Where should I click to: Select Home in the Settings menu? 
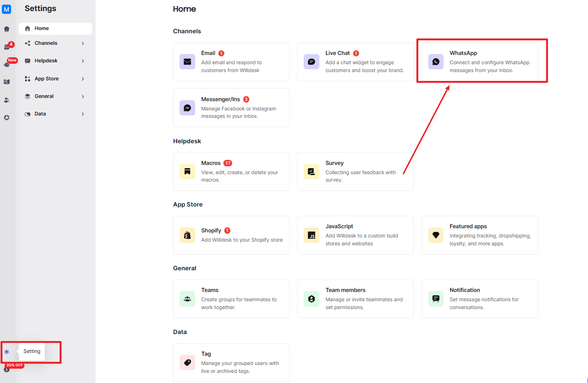[x=55, y=28]
